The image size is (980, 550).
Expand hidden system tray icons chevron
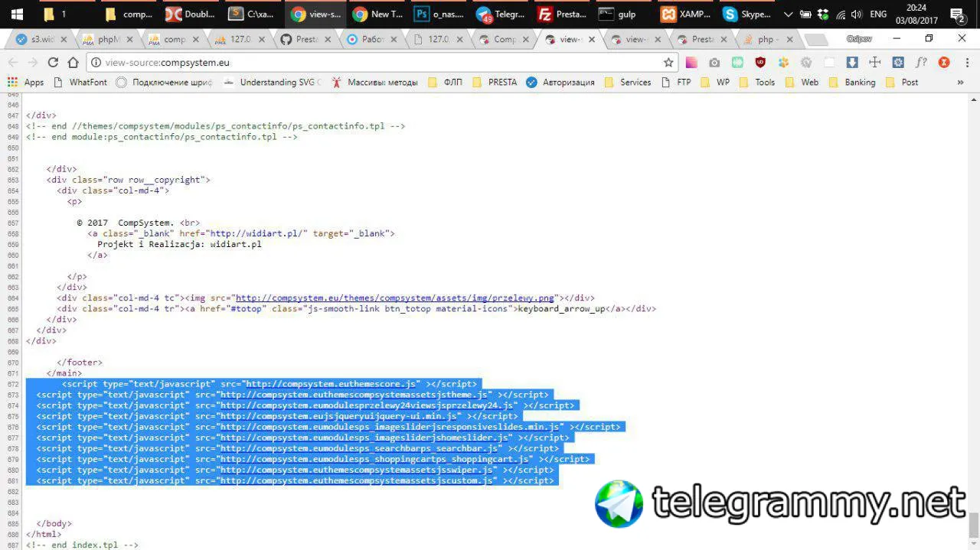pos(788,15)
